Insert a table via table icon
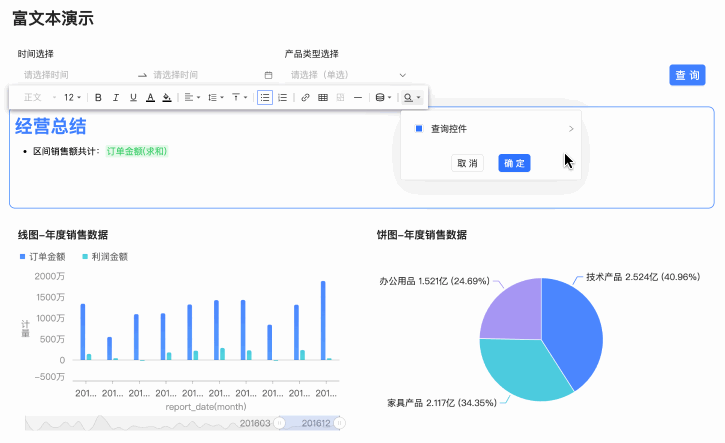Image resolution: width=725 pixels, height=443 pixels. tap(323, 98)
